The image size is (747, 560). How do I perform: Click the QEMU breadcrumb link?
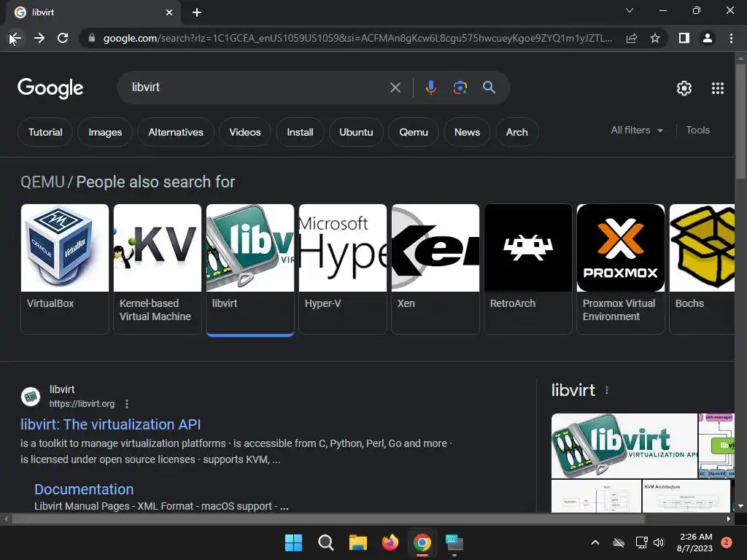pos(42,182)
